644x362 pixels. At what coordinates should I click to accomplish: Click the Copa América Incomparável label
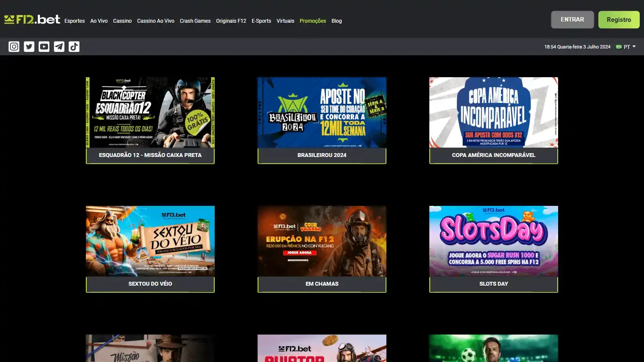[494, 155]
